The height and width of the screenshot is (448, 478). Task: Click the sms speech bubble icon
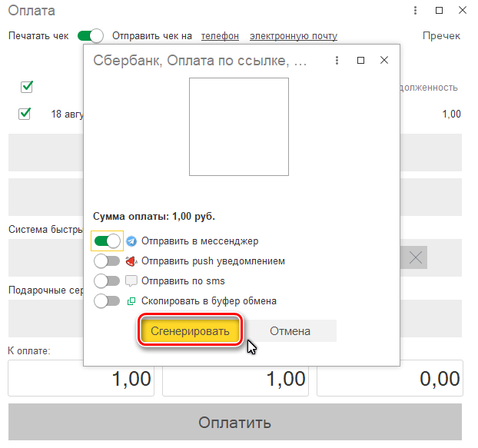[x=131, y=281]
